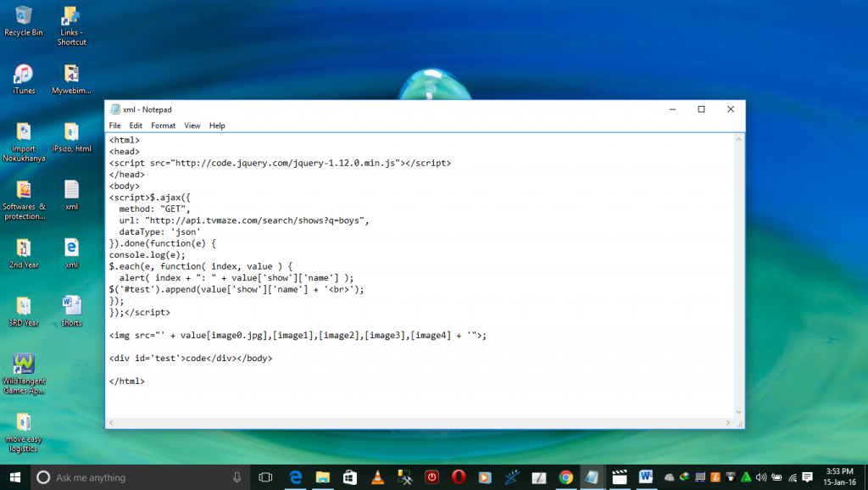Image resolution: width=868 pixels, height=490 pixels.
Task: Open the OneDrive cloud tray icon
Action: [x=670, y=477]
